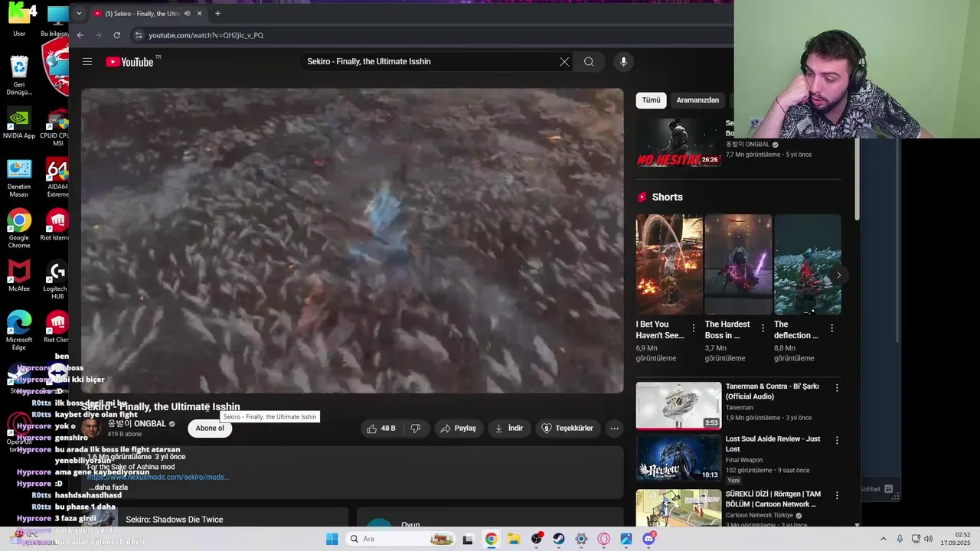Show hidden system tray icons
The height and width of the screenshot is (551, 980).
(883, 539)
